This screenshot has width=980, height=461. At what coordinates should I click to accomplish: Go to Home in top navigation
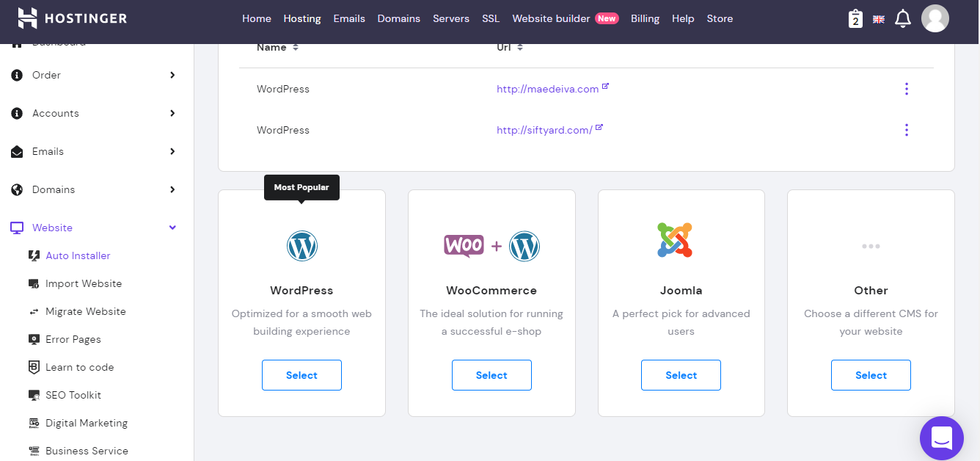[257, 18]
